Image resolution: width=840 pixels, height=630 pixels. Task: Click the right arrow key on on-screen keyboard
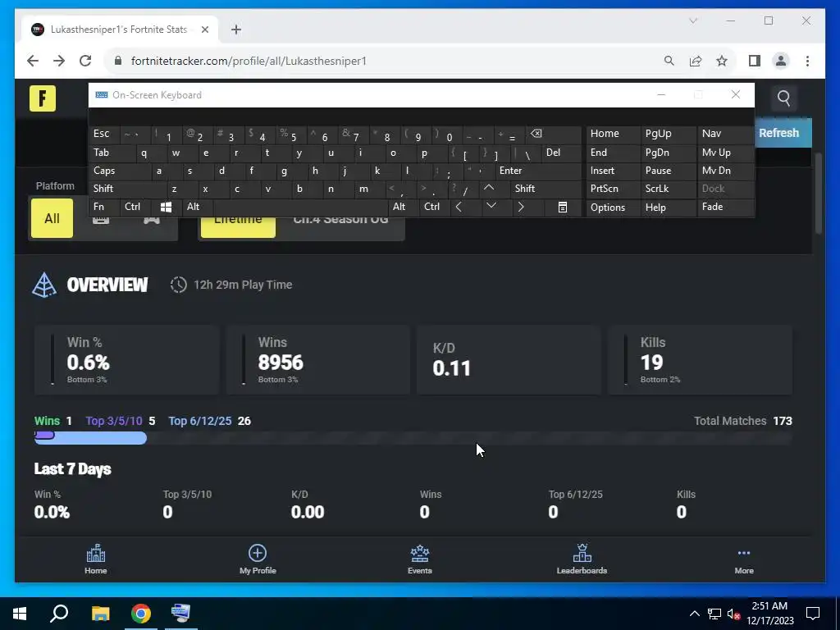tap(521, 208)
